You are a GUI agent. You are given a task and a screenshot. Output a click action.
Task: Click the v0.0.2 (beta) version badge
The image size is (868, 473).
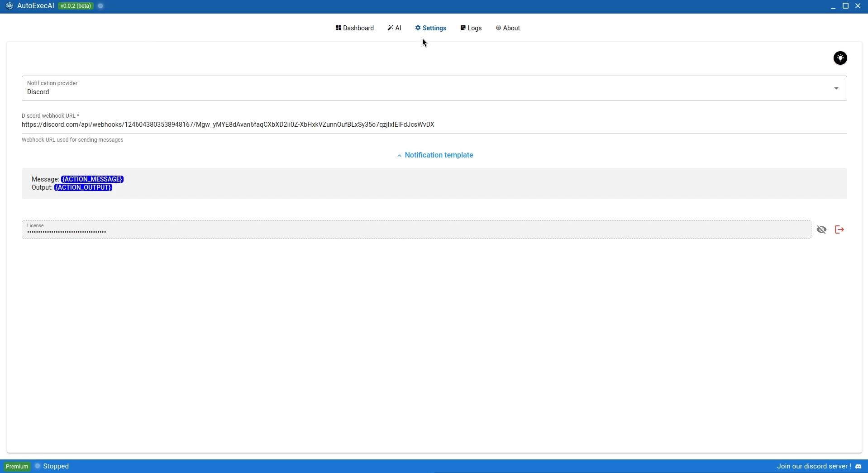pos(76,6)
